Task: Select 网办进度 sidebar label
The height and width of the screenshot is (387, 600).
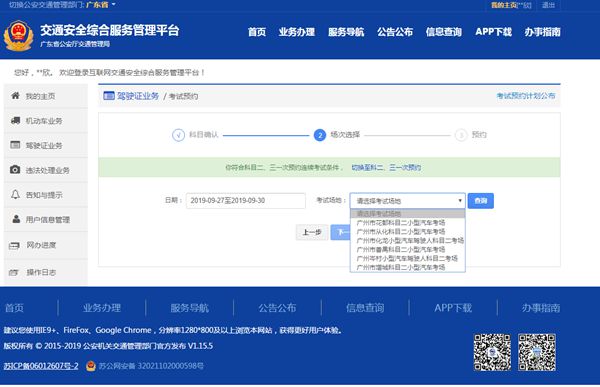Action: pyautogui.click(x=41, y=245)
